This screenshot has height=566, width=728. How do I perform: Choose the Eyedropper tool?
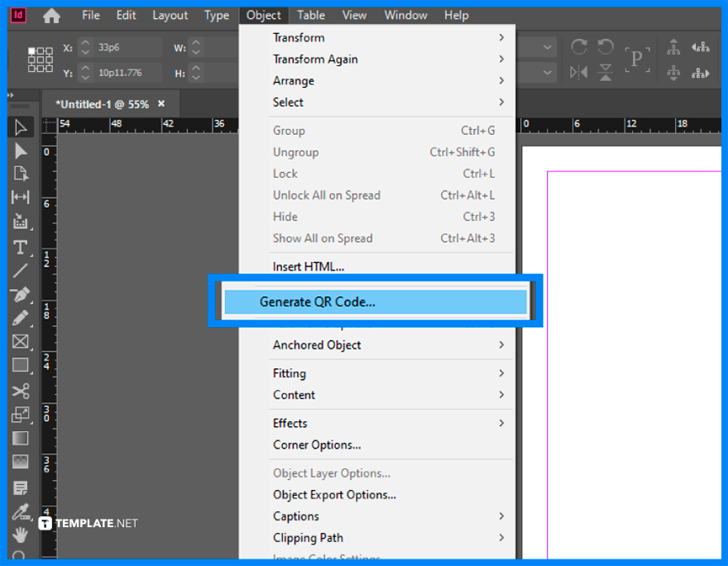point(21,511)
